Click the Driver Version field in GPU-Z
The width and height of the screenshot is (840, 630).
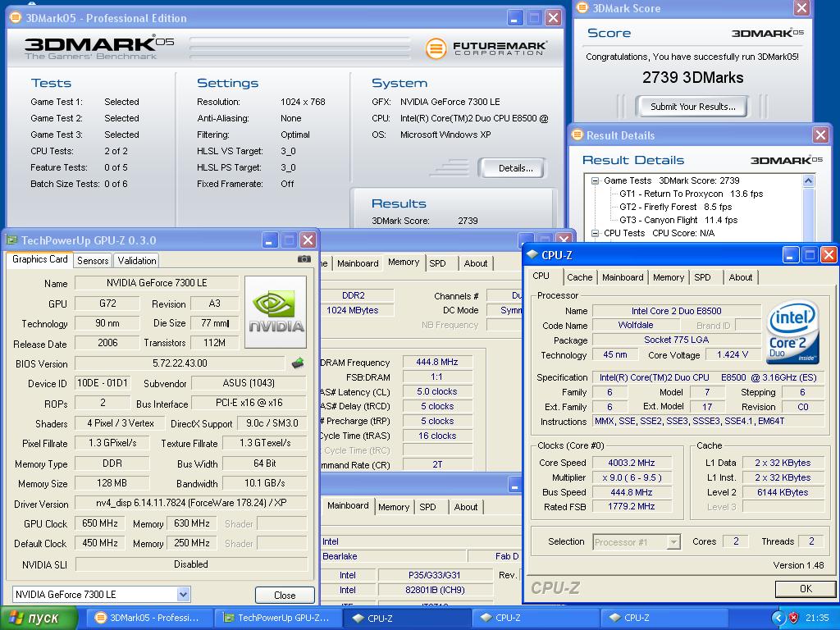click(191, 503)
